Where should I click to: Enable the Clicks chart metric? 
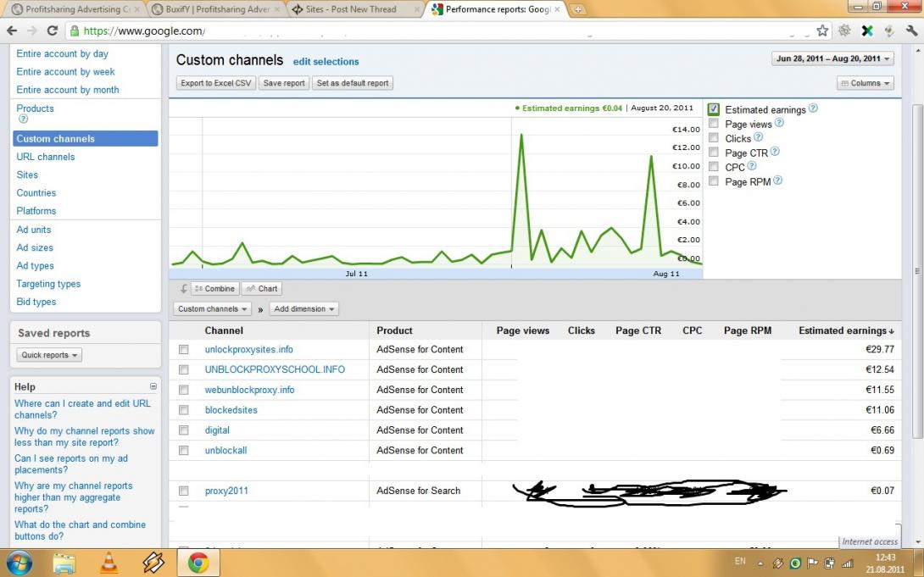point(714,138)
